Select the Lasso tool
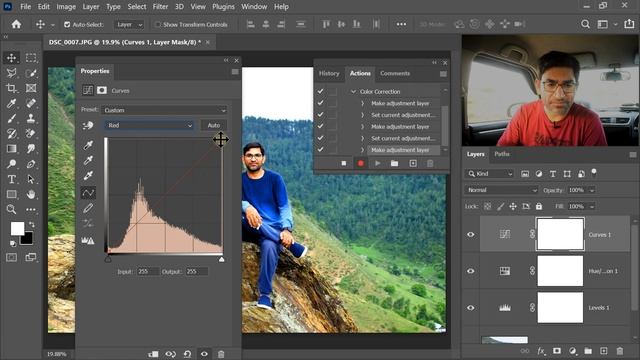This screenshot has width=640, height=360. click(x=11, y=73)
